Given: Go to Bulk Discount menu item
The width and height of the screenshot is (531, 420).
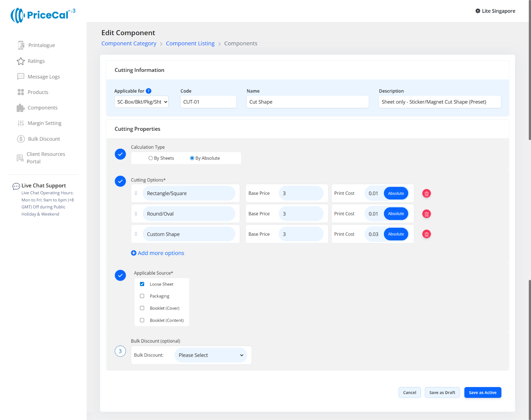Looking at the screenshot, I should click(x=44, y=139).
